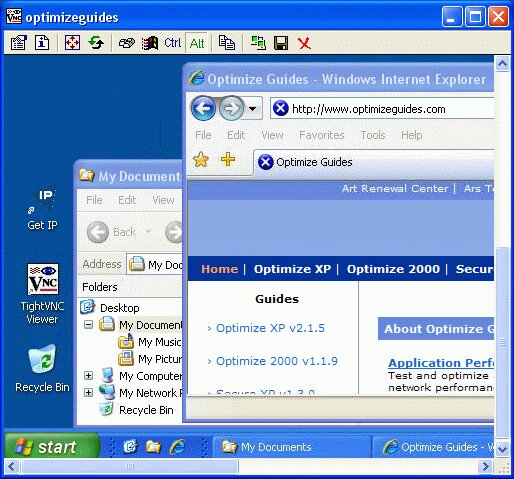Open View menu in My Documents window
The width and height of the screenshot is (514, 479).
click(163, 200)
